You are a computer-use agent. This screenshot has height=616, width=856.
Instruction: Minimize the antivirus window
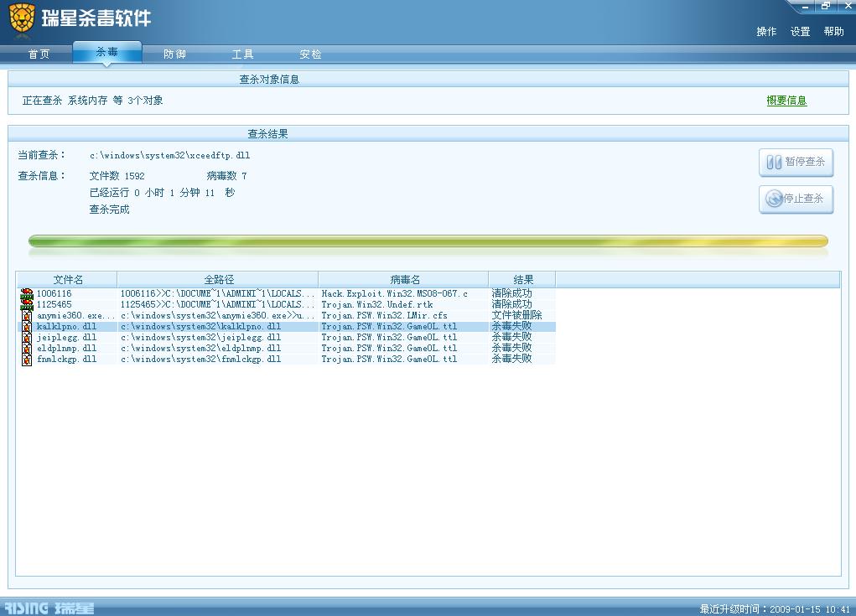(x=805, y=6)
